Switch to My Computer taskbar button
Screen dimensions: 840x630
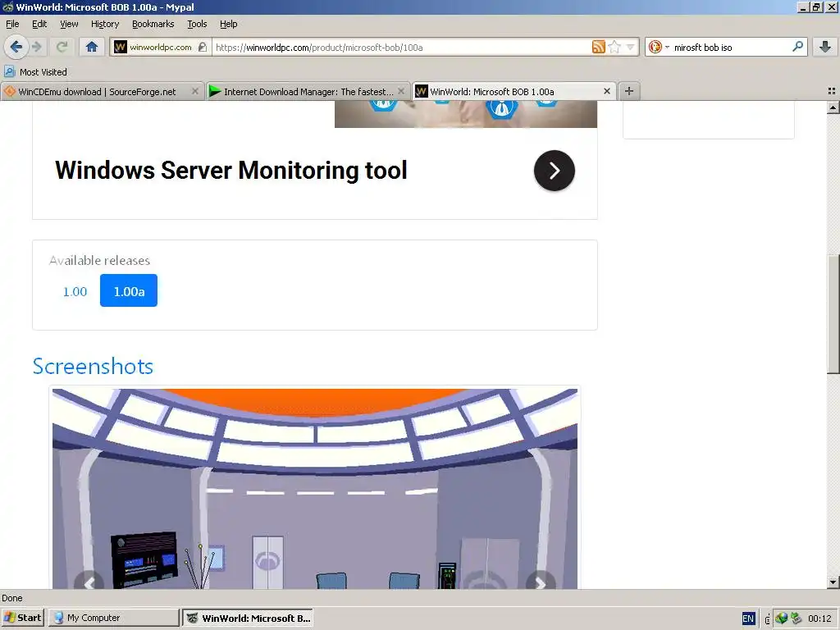pyautogui.click(x=113, y=618)
